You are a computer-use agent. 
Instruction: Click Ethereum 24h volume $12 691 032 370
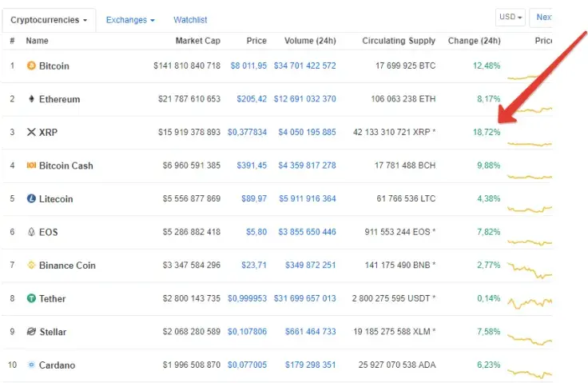click(x=304, y=99)
